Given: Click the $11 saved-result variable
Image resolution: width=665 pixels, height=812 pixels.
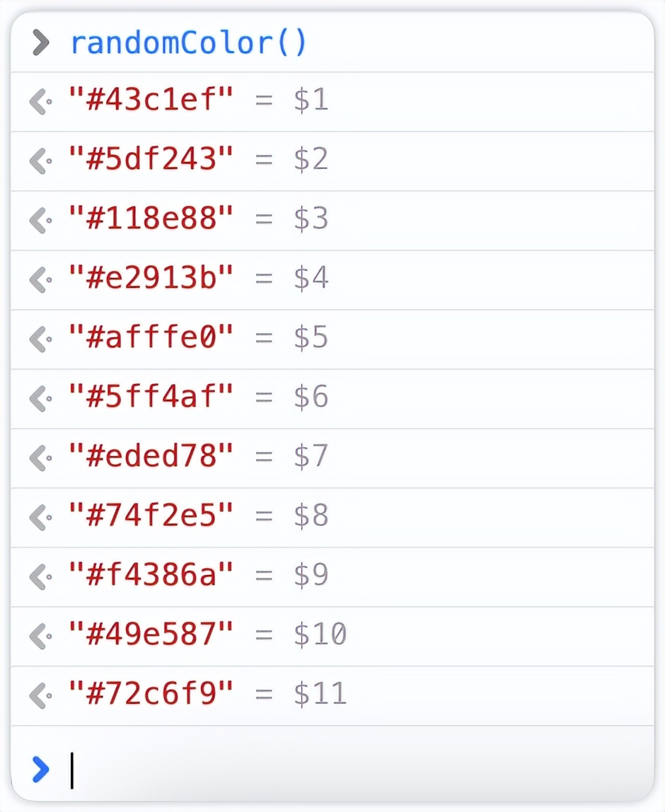Looking at the screenshot, I should point(320,695).
